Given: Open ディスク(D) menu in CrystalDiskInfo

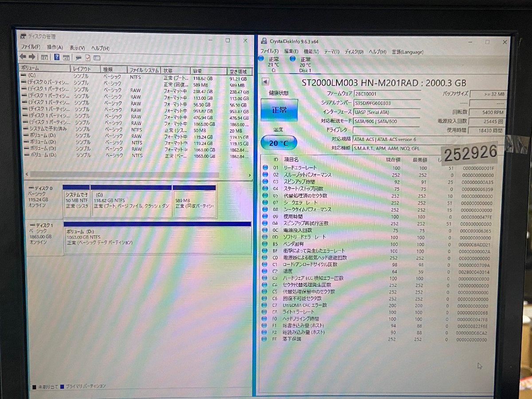Looking at the screenshot, I should click(354, 51).
